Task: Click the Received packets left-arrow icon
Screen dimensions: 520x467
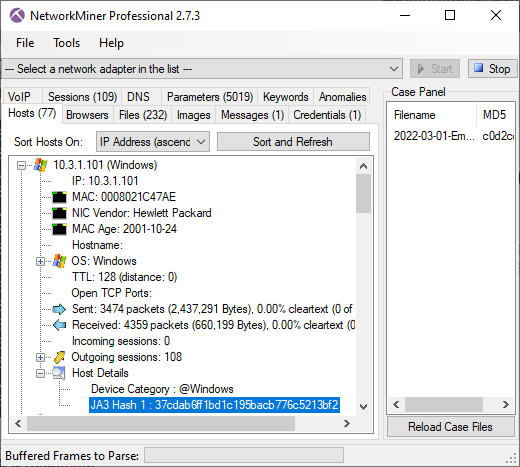Action: coord(59,325)
